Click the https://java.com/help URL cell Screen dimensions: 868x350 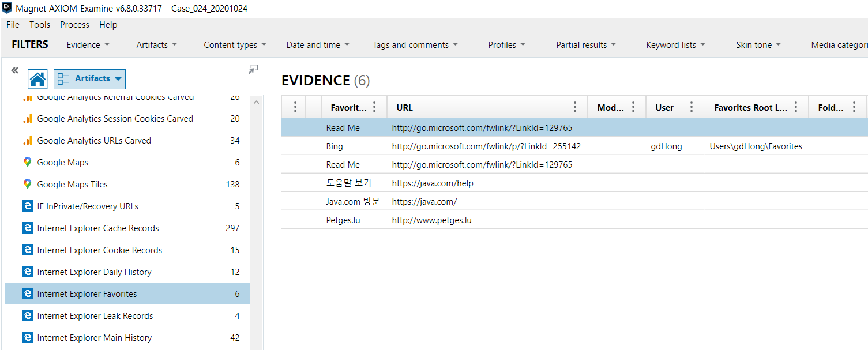tap(433, 183)
